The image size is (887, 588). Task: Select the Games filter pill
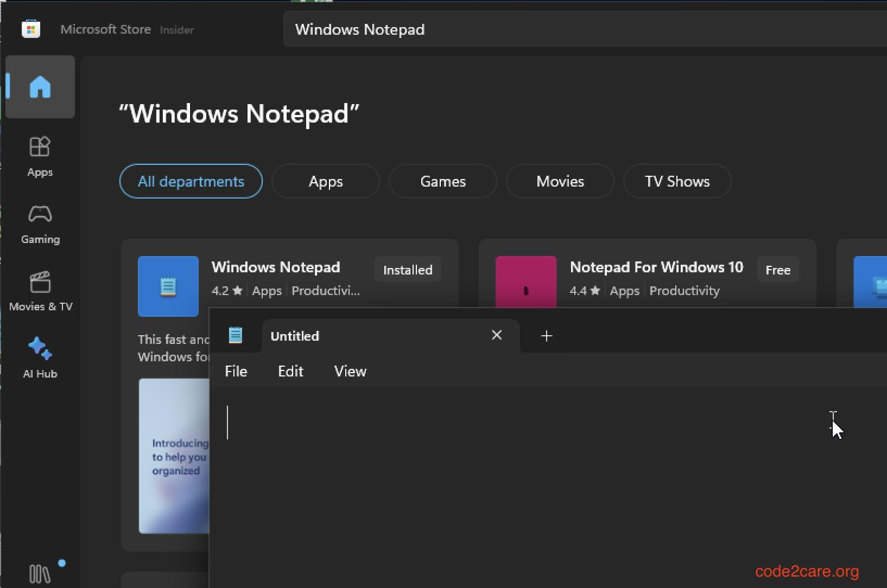pos(443,181)
